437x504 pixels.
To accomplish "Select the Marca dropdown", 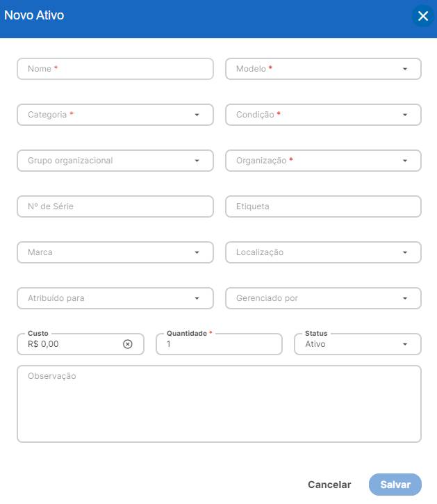I will tap(115, 252).
